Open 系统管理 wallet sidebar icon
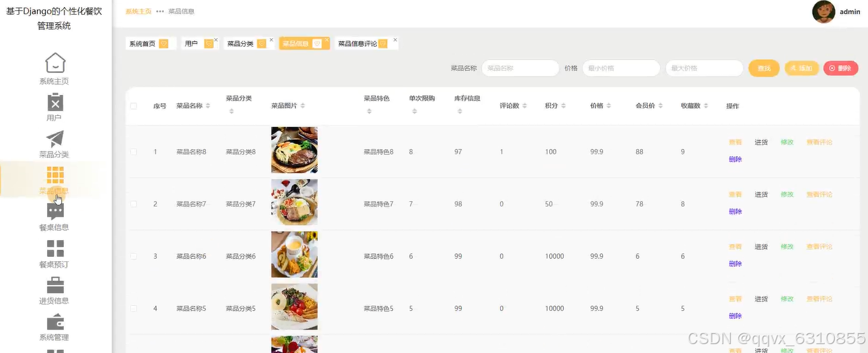 [55, 322]
